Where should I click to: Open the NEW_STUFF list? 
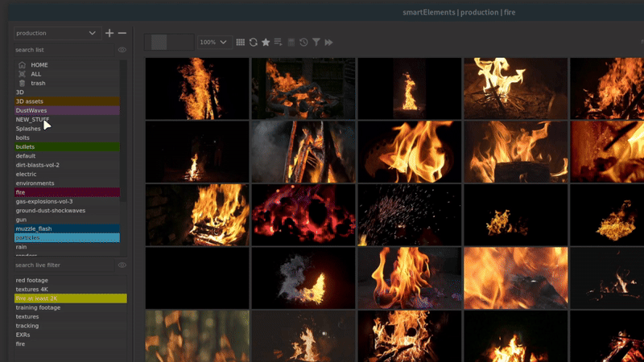coord(67,119)
